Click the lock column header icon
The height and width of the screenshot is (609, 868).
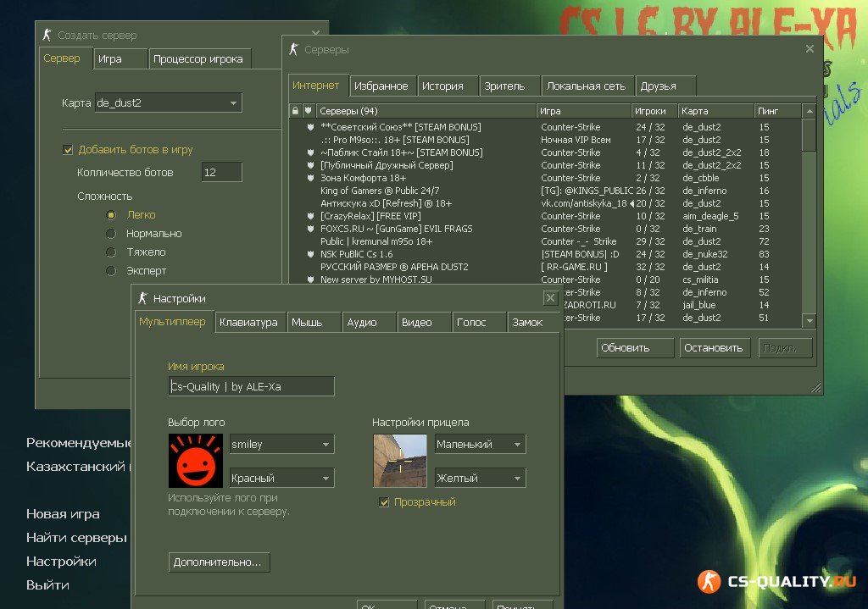click(295, 111)
